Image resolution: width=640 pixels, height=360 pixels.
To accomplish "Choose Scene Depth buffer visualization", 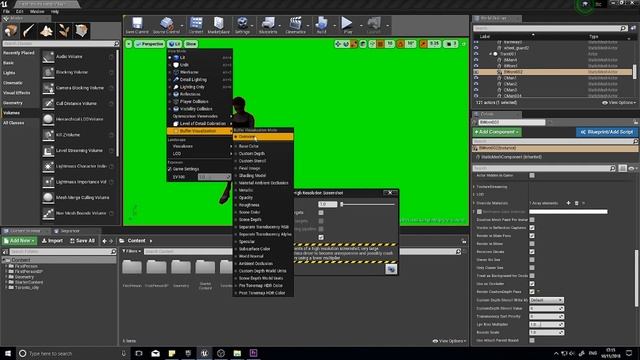I will (x=250, y=220).
